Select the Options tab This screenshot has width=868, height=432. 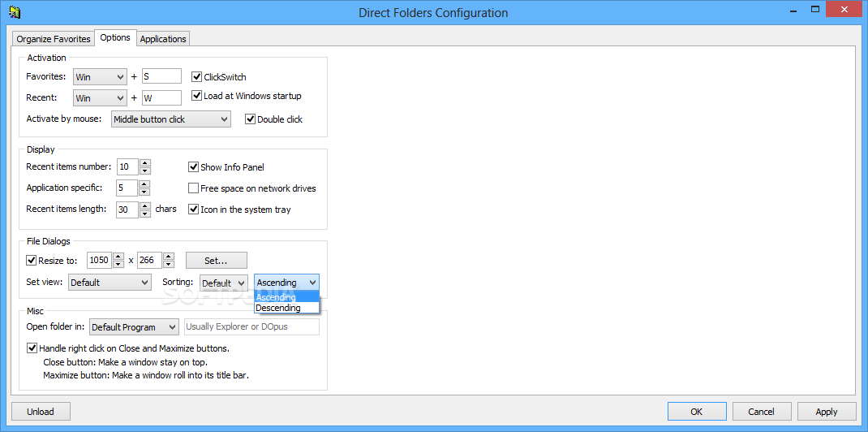pyautogui.click(x=115, y=37)
